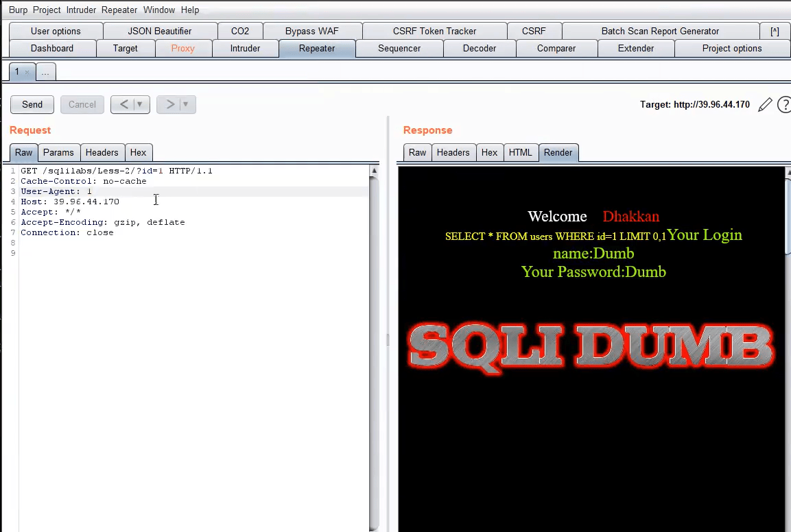Image resolution: width=791 pixels, height=532 pixels.
Task: Close Repeater tab 1 with the x
Action: click(x=27, y=72)
